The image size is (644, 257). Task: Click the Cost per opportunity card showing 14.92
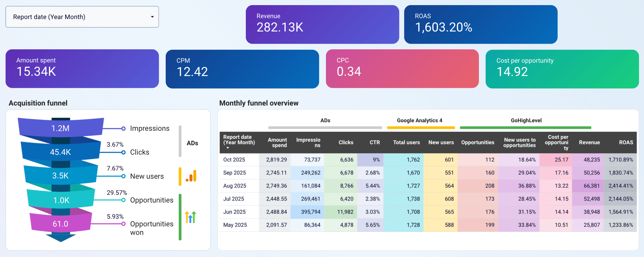[562, 68]
